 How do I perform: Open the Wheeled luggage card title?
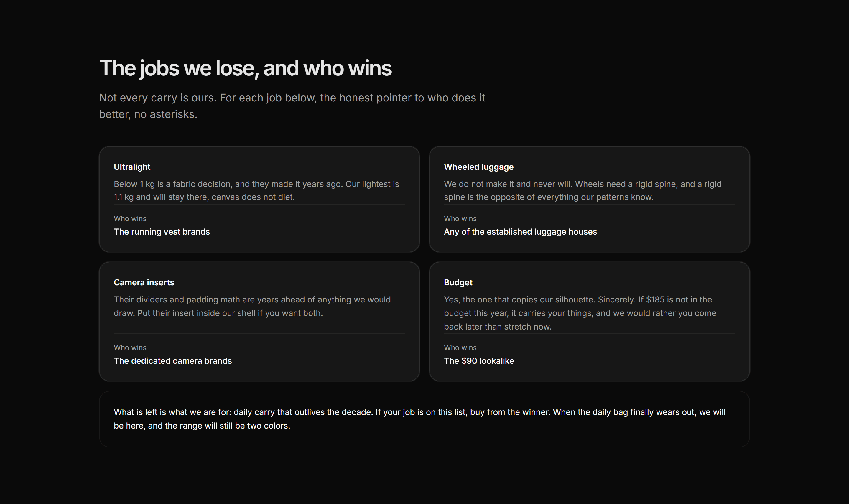click(478, 167)
